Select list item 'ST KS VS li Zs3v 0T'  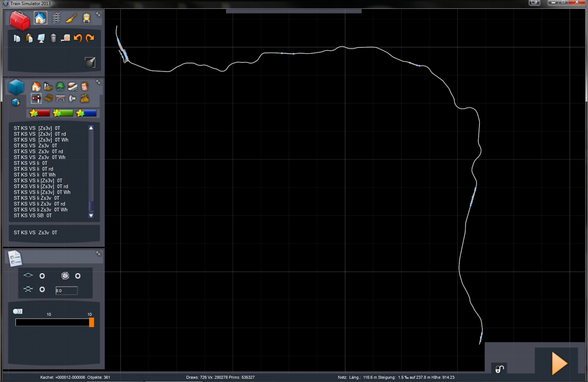pos(37,198)
